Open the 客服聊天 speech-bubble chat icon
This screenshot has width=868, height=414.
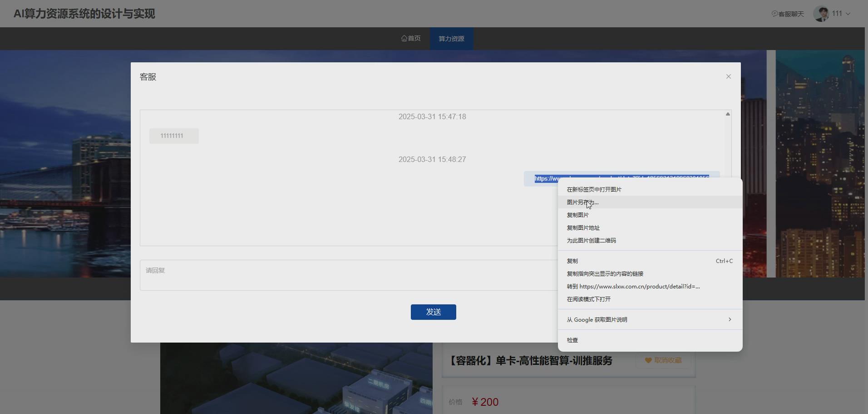(x=774, y=14)
